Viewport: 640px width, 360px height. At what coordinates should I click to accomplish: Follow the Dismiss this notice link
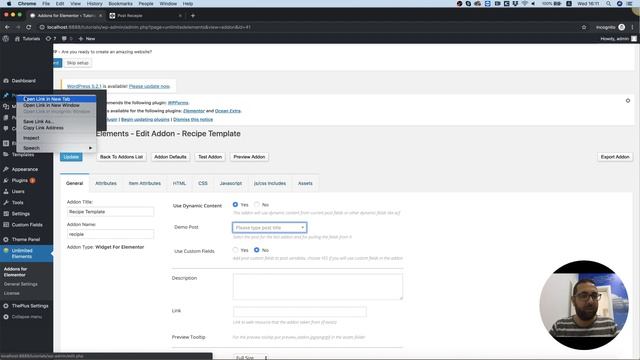193,120
